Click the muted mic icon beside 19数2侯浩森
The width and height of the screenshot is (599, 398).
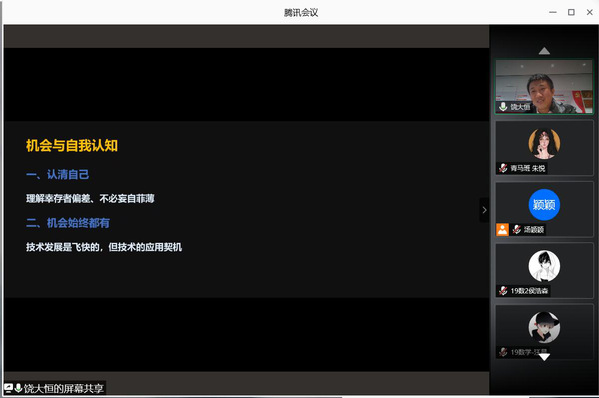(503, 291)
